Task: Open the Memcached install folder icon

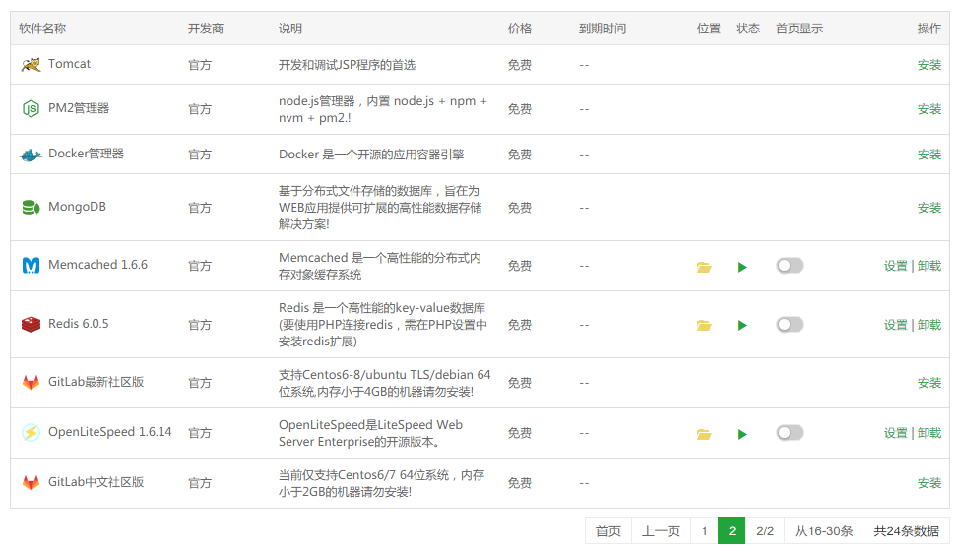Action: pos(704,267)
